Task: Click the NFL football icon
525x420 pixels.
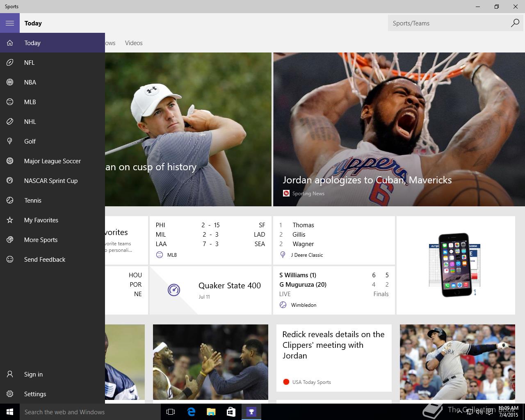Action: coord(10,62)
